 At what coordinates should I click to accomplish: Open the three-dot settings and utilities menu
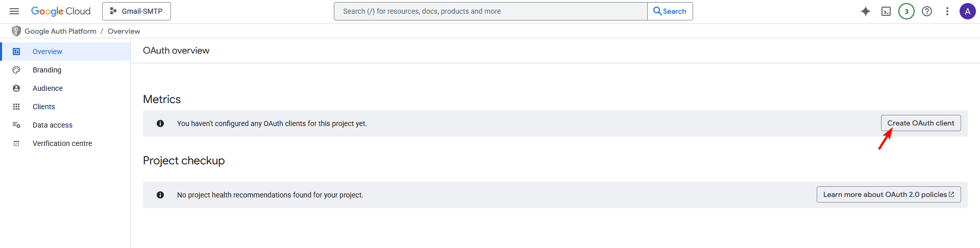click(x=947, y=11)
